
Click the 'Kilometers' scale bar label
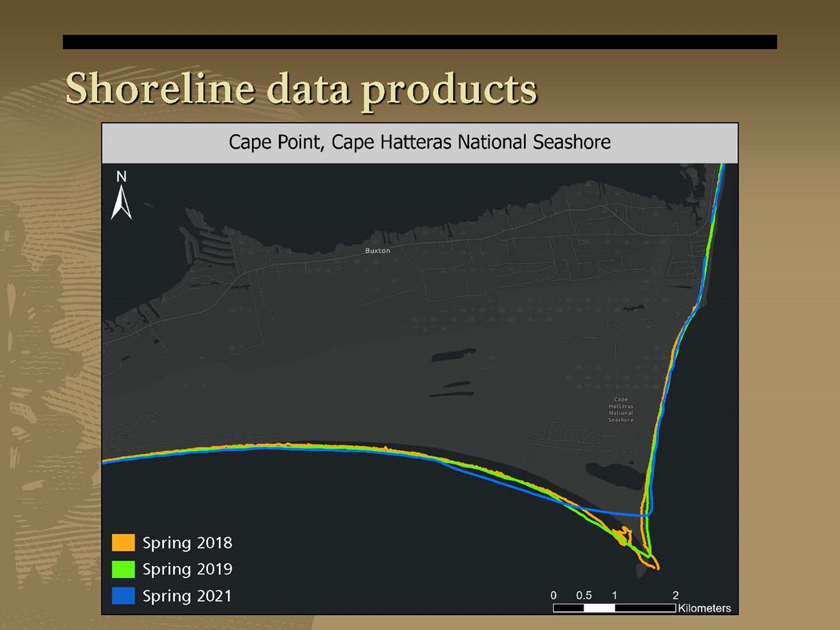(704, 608)
